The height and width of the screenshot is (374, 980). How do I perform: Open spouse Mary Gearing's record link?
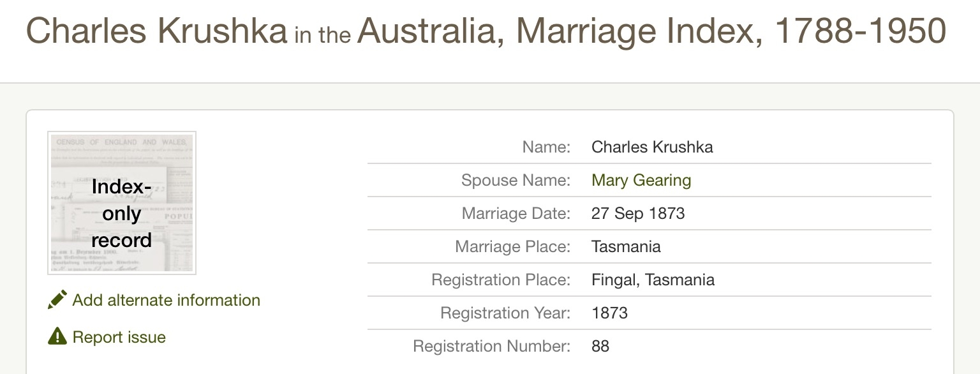click(x=641, y=180)
